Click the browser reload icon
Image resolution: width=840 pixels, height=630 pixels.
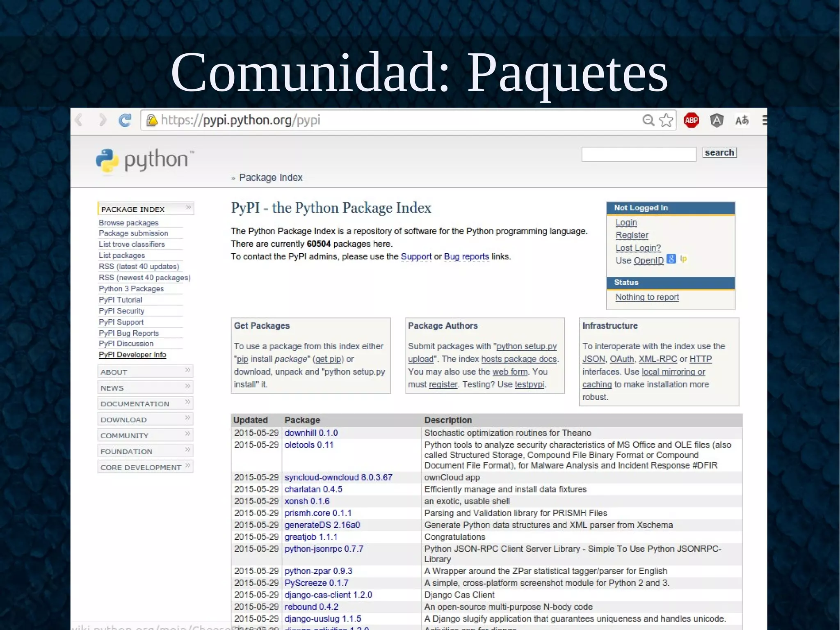click(125, 120)
